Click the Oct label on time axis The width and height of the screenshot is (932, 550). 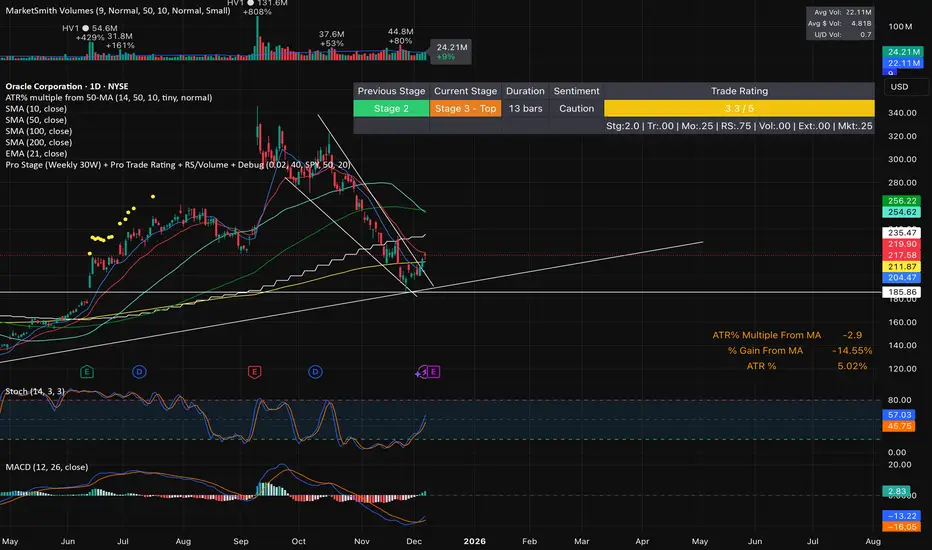(x=298, y=541)
